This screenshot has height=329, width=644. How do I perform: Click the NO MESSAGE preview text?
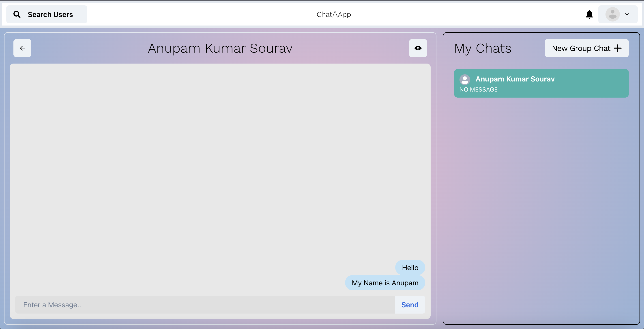478,90
